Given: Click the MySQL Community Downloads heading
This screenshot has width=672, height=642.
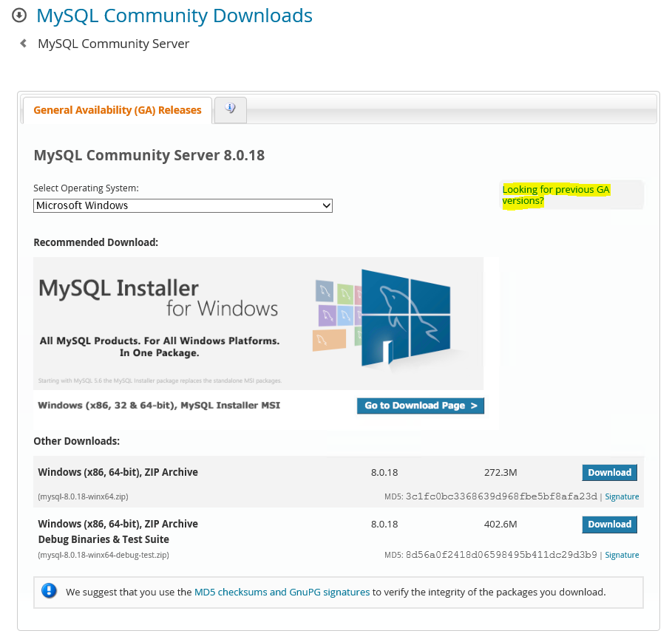Looking at the screenshot, I should pos(174,16).
